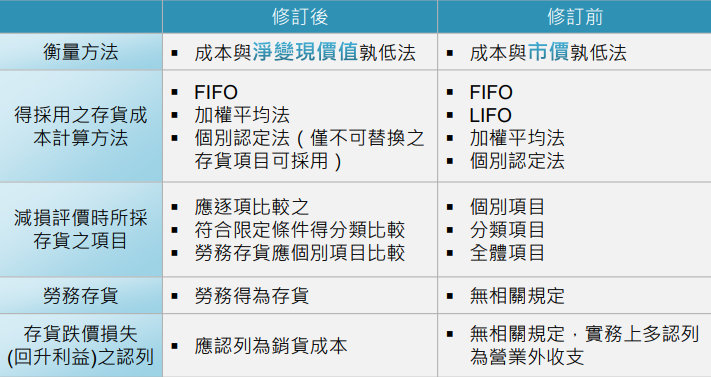Select the 衡量方法 row label
This screenshot has width=711, height=377.
click(81, 52)
